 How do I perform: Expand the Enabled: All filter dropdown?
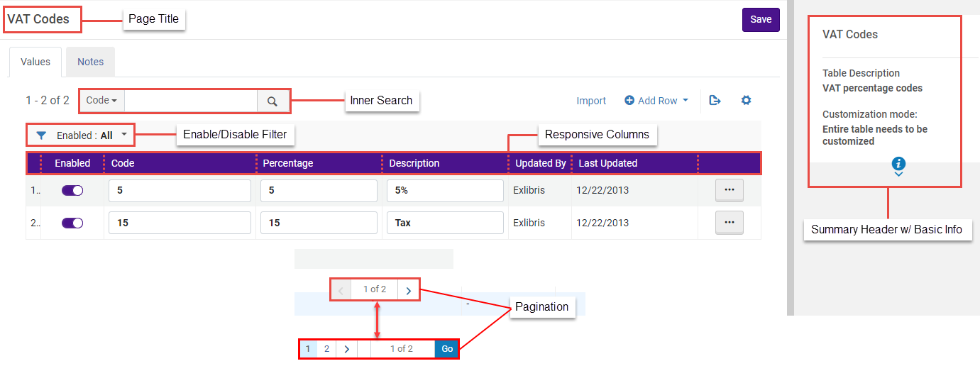point(92,135)
